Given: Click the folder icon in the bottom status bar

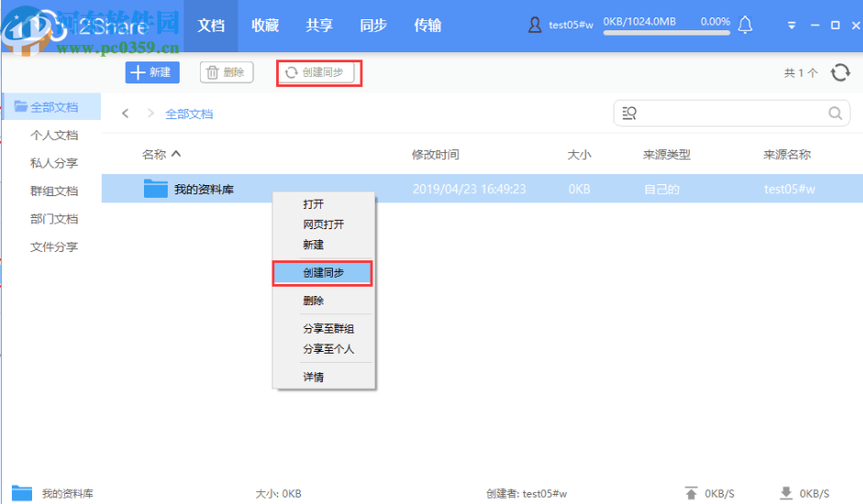Looking at the screenshot, I should tap(22, 493).
